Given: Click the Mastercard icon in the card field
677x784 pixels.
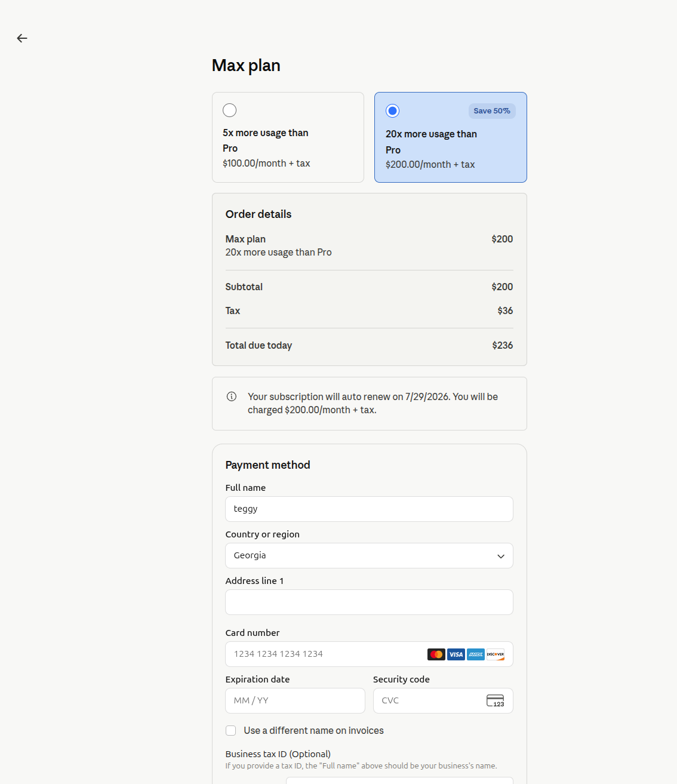Looking at the screenshot, I should pos(436,654).
